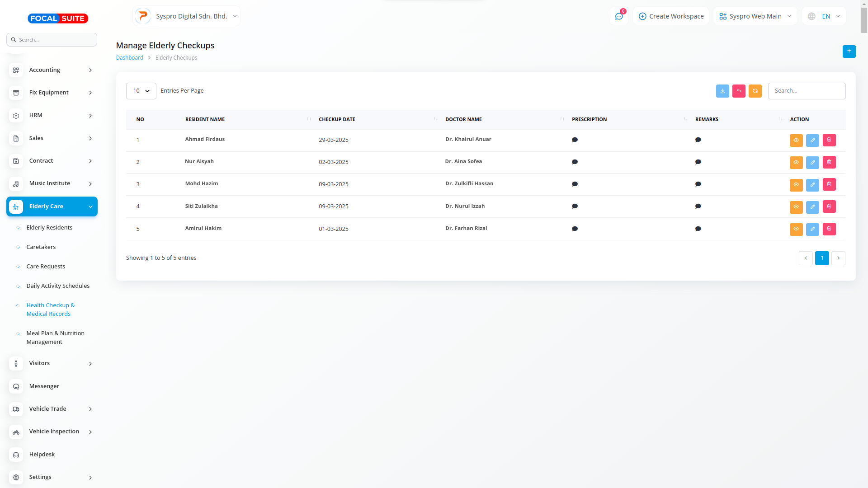868x488 pixels.
Task: Click the orange refresh icon in the toolbar
Action: 755,91
